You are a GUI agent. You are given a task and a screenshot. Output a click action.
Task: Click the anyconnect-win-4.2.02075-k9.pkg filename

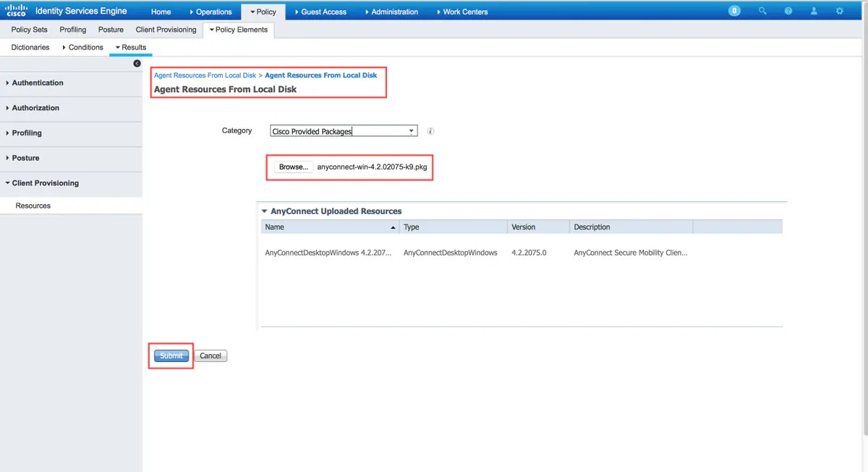372,167
